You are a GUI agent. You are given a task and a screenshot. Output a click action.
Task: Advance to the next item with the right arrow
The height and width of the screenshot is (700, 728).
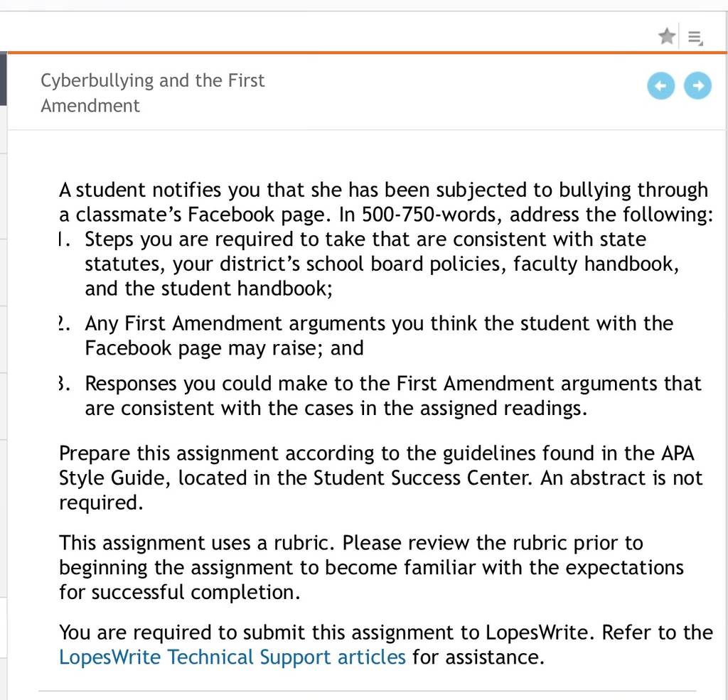coord(697,86)
